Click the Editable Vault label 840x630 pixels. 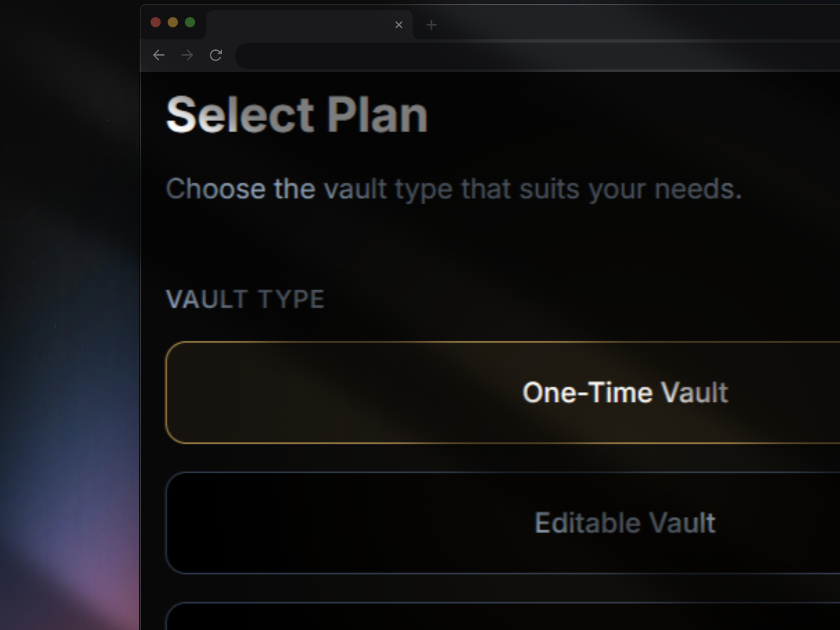coord(625,522)
